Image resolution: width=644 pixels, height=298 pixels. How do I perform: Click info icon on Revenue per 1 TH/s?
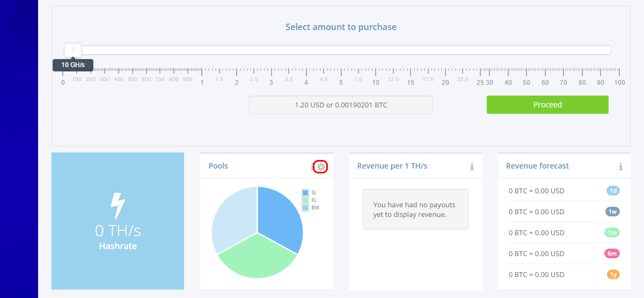coord(472,166)
